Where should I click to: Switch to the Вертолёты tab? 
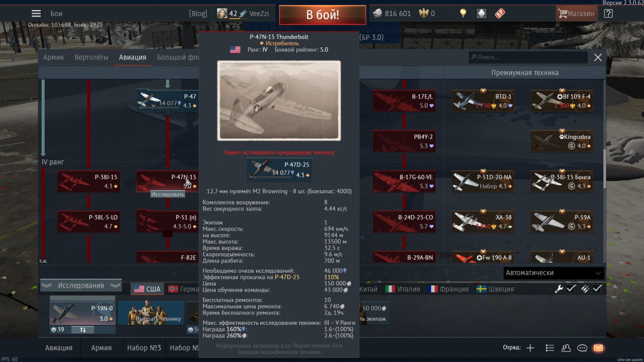(91, 57)
